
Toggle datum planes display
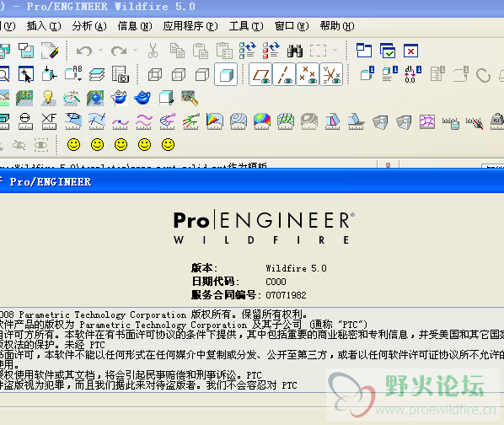click(x=260, y=75)
